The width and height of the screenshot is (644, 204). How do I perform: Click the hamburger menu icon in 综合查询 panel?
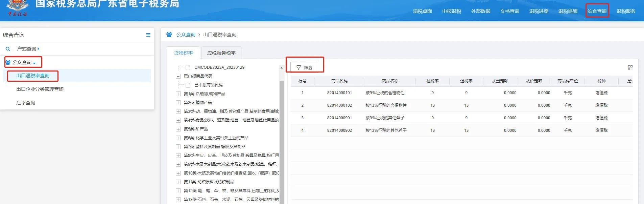[x=148, y=35]
